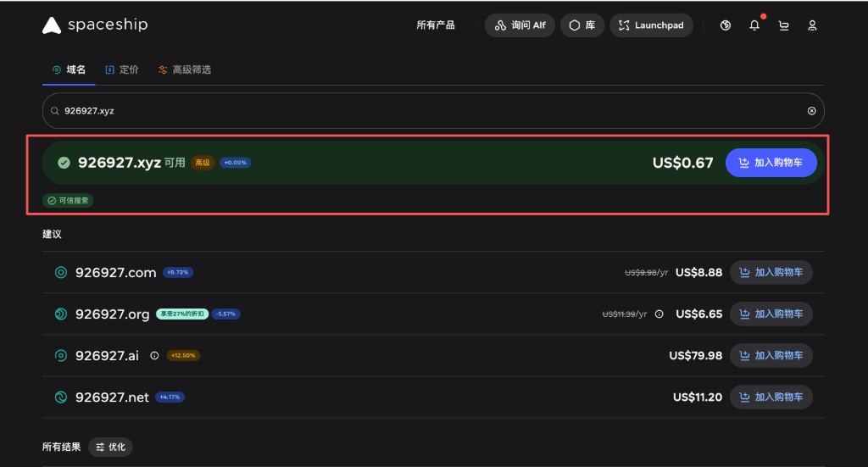Click the info icon next to 926927.ai
This screenshot has height=467, width=868.
[154, 355]
